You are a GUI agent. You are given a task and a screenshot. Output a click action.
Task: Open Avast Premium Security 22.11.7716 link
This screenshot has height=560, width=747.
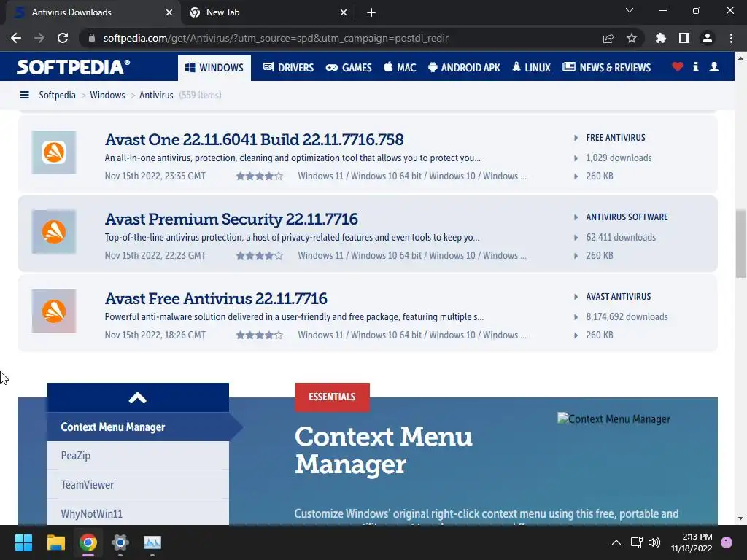pos(231,219)
